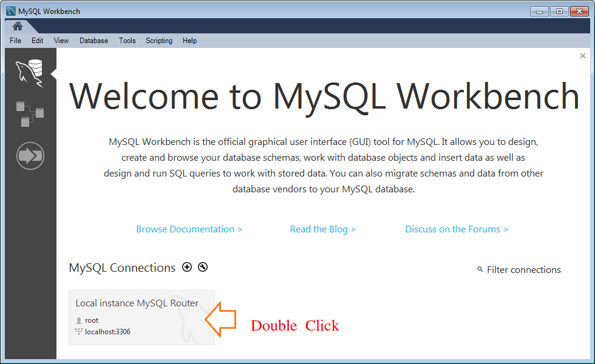Switch to the Models sidebar icon
Image resolution: width=595 pixels, height=364 pixels.
click(x=30, y=114)
